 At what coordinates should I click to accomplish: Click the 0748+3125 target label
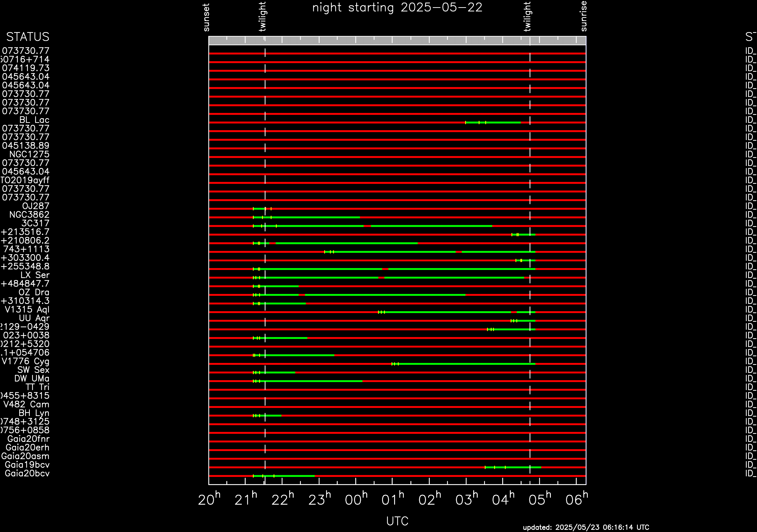click(x=25, y=422)
